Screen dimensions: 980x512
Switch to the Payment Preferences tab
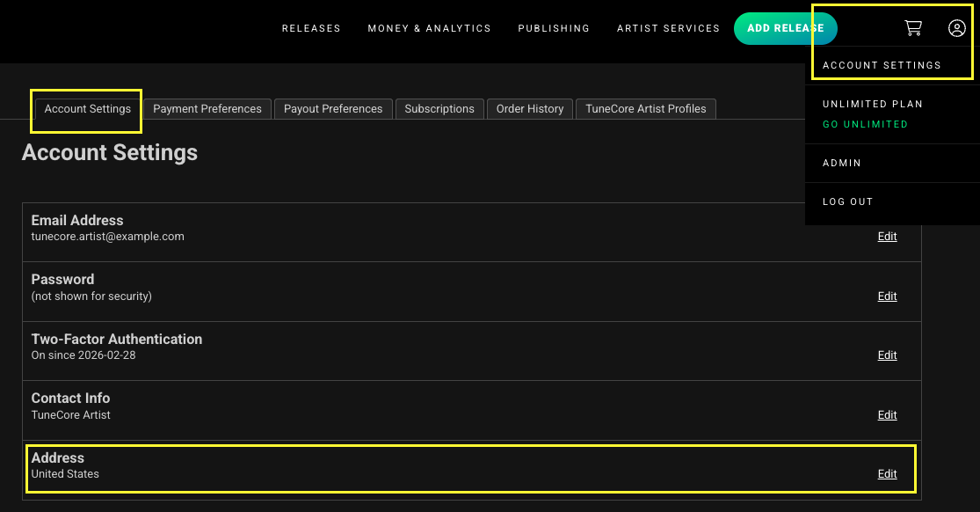click(207, 109)
